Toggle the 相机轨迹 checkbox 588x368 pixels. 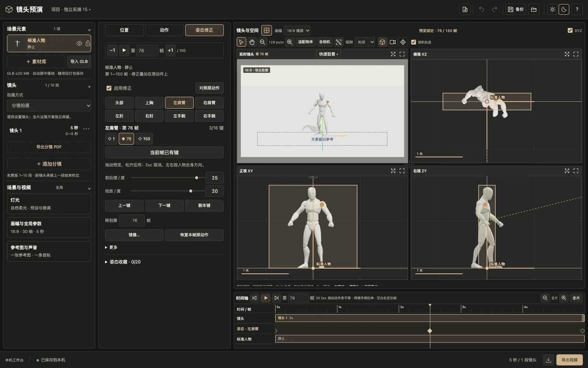coord(413,42)
